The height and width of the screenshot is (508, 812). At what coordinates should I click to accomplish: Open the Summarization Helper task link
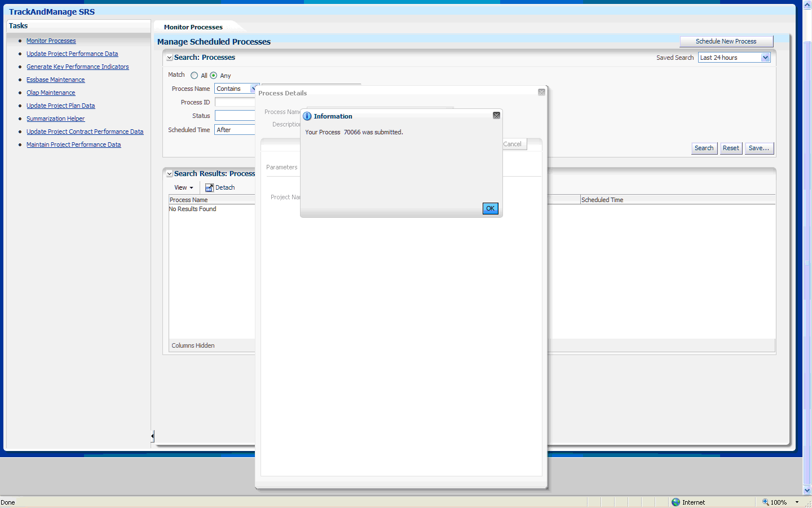pos(55,119)
